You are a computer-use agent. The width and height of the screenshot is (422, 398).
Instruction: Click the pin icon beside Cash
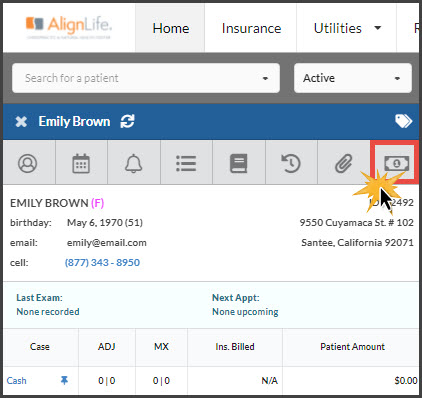pyautogui.click(x=64, y=380)
